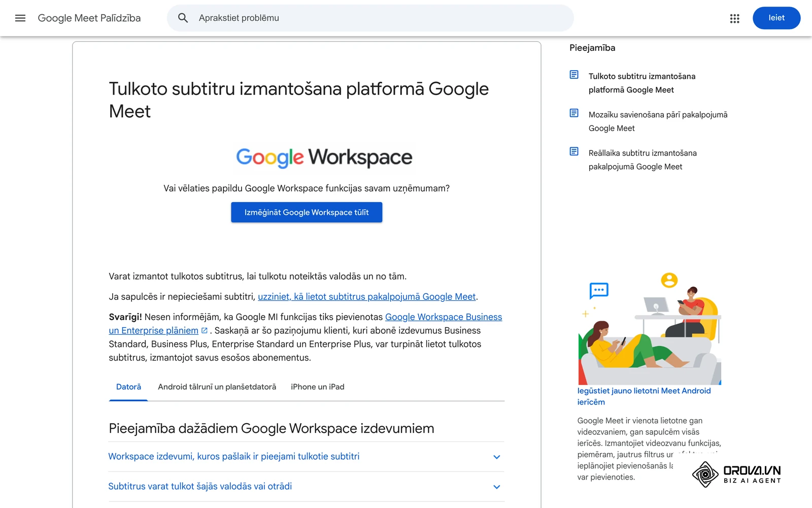
Task: Open sidebar link Reāllaika subtitru izmantošana
Action: 642,160
